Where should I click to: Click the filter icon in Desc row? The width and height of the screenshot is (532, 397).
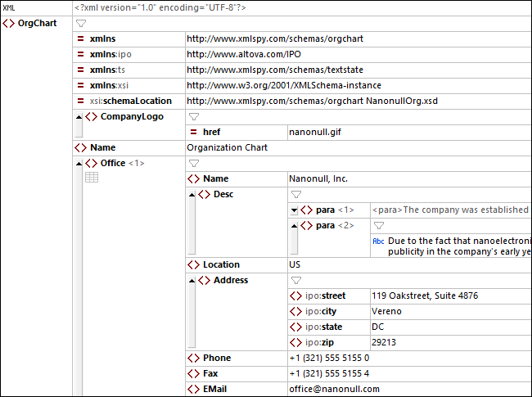click(x=296, y=195)
